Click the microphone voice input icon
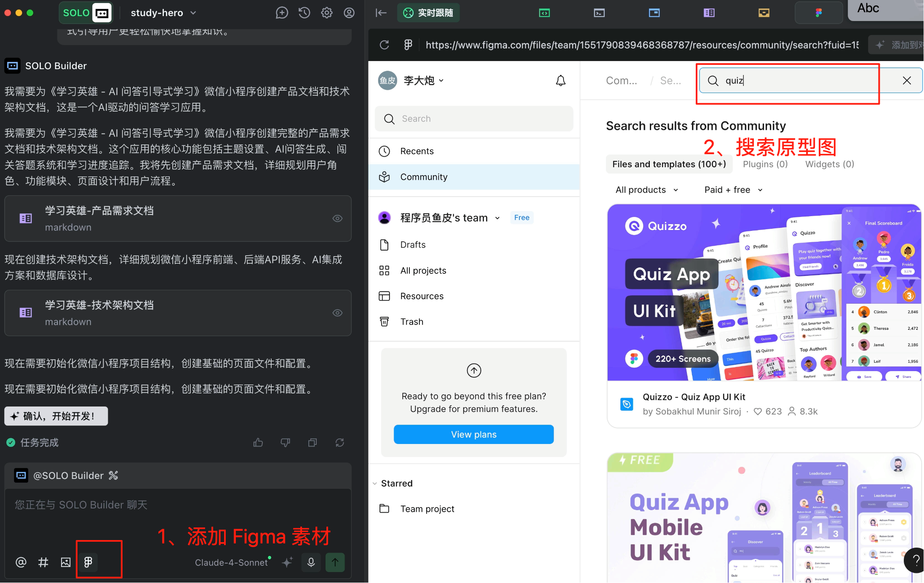 coord(311,562)
